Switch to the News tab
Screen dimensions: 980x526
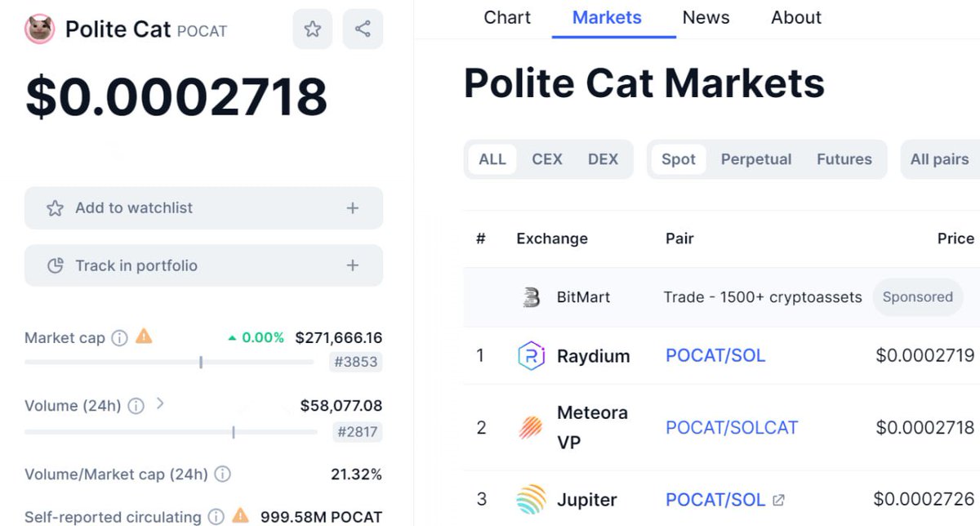coord(706,16)
